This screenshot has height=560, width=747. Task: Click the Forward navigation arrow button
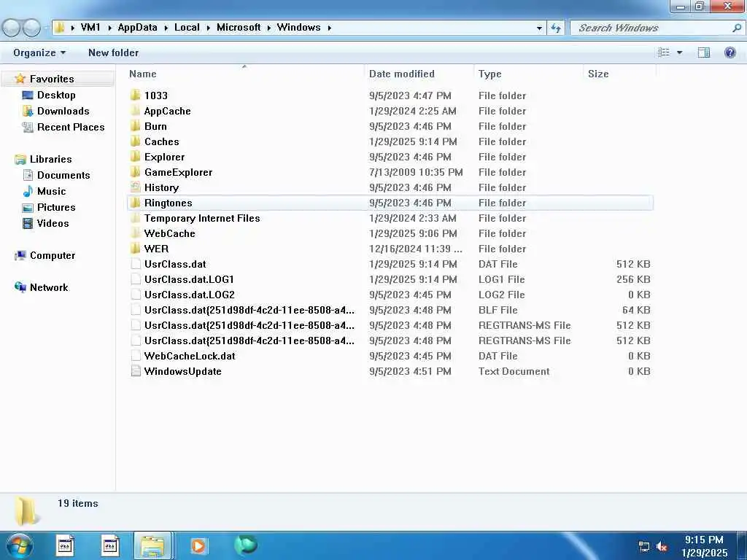pos(31,28)
